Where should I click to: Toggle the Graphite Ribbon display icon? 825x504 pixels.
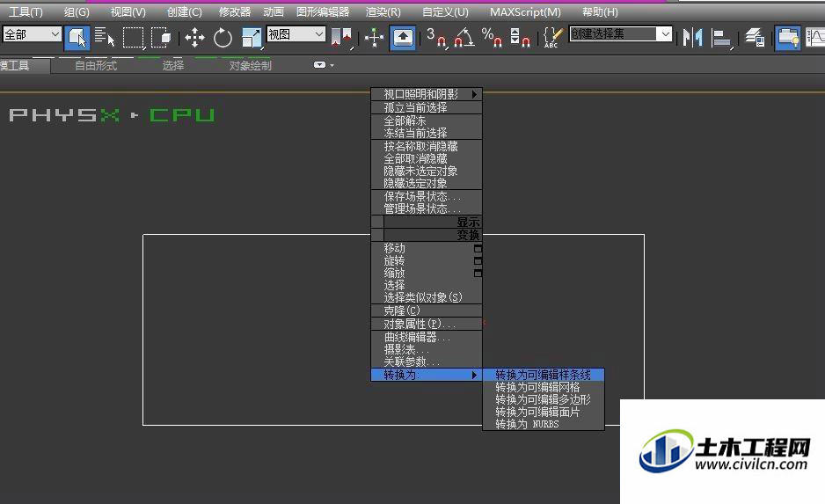point(788,37)
